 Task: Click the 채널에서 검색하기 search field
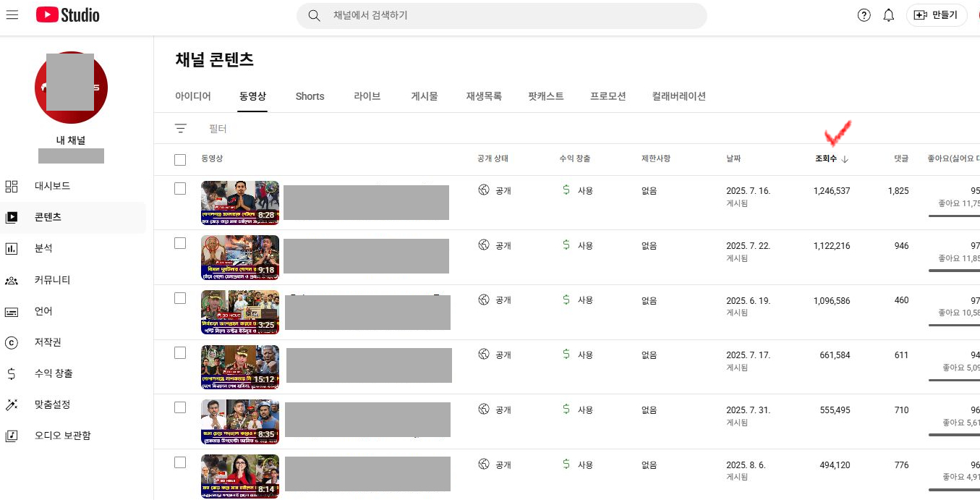click(x=506, y=15)
